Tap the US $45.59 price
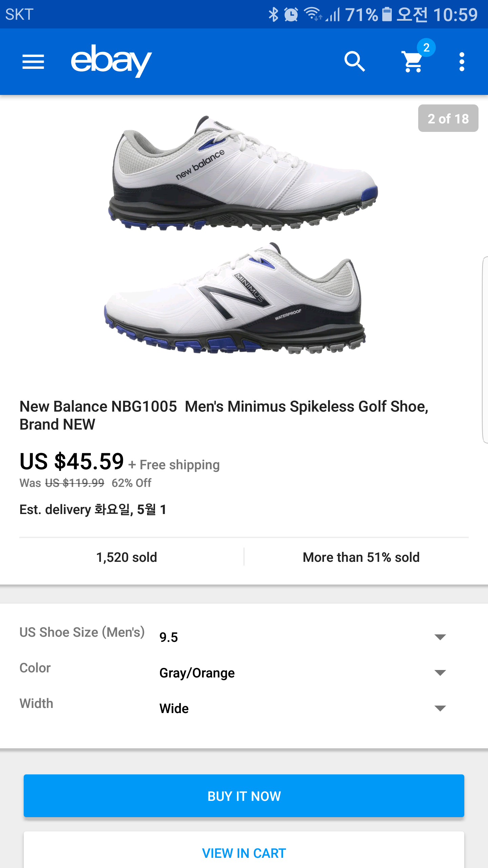 [x=72, y=461]
